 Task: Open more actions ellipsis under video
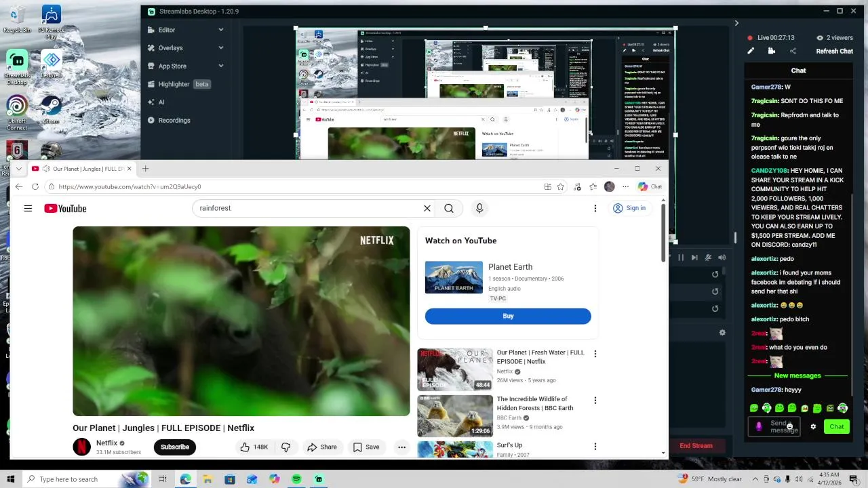[x=401, y=447]
